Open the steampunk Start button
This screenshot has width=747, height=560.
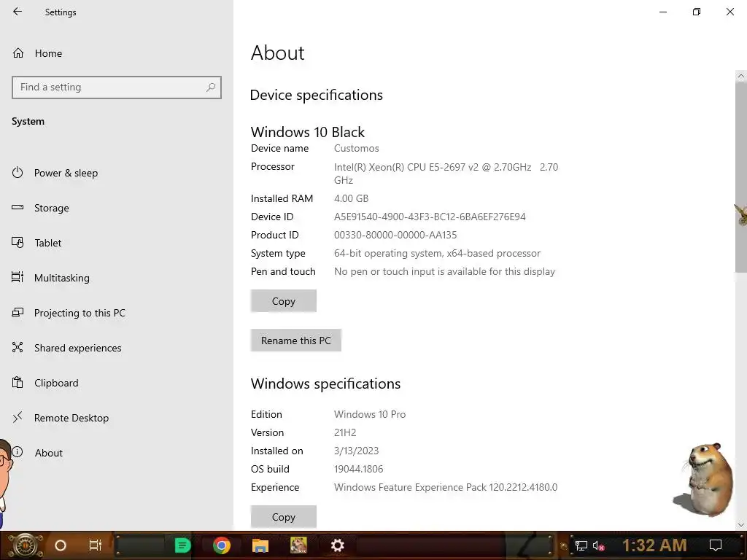(x=25, y=545)
